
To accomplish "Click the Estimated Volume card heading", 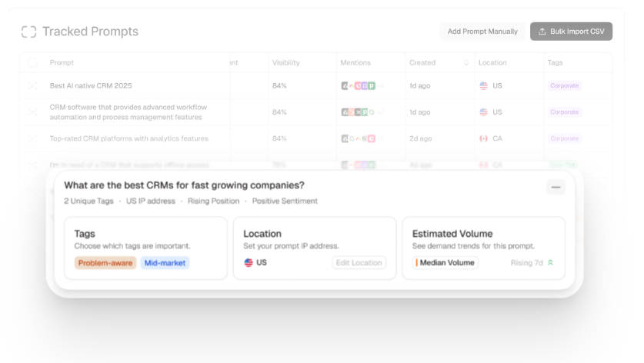I will point(452,234).
